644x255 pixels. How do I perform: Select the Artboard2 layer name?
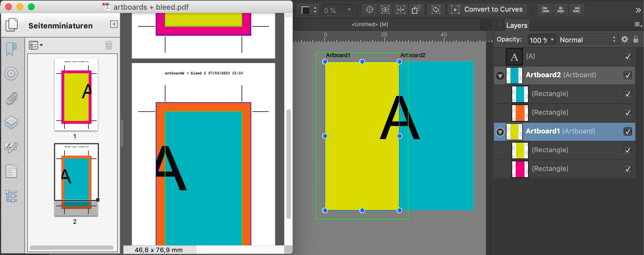click(543, 75)
